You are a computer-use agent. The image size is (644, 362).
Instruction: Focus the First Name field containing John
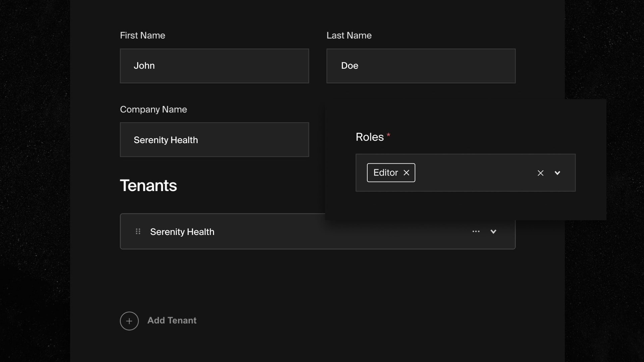(214, 66)
